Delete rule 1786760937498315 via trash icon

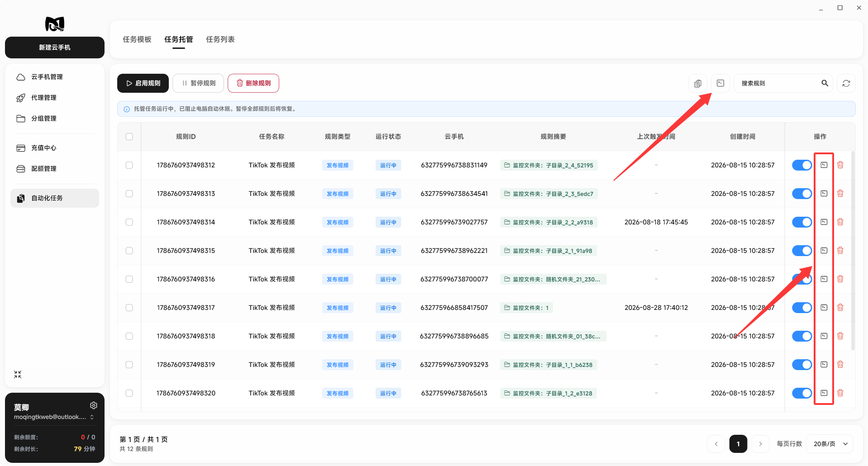[840, 251]
